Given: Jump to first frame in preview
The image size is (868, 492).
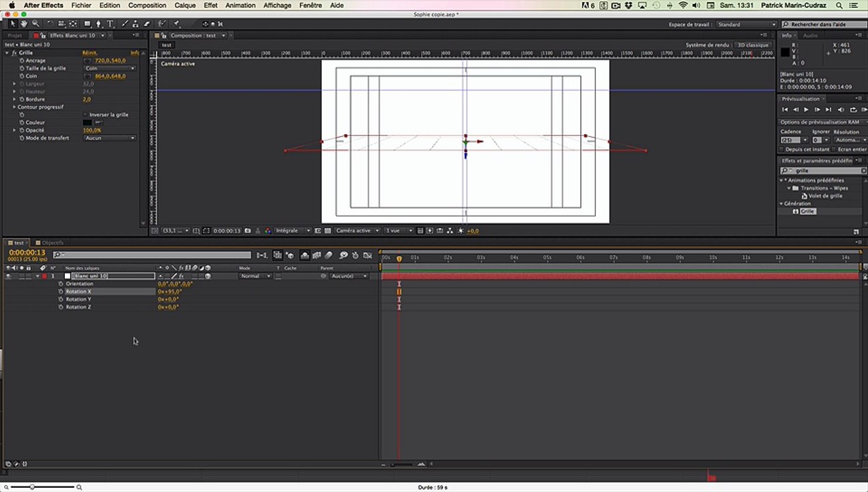Looking at the screenshot, I should coord(785,109).
